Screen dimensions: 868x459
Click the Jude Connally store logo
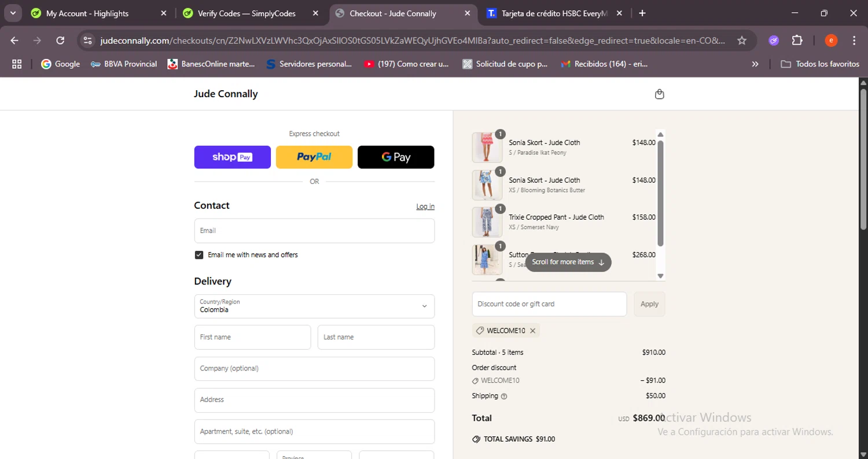tap(226, 94)
